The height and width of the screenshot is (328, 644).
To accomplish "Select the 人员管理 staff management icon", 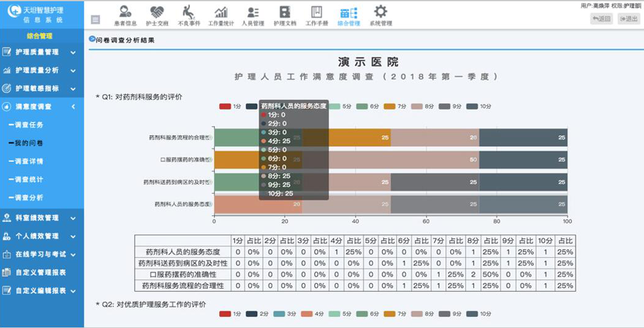I will pyautogui.click(x=252, y=15).
